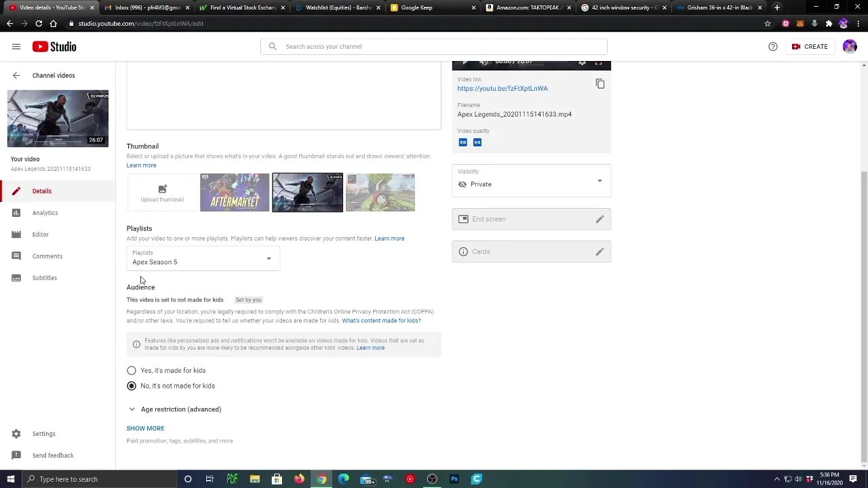The image size is (868, 488).
Task: Open the Windows Start menu
Action: (10, 479)
